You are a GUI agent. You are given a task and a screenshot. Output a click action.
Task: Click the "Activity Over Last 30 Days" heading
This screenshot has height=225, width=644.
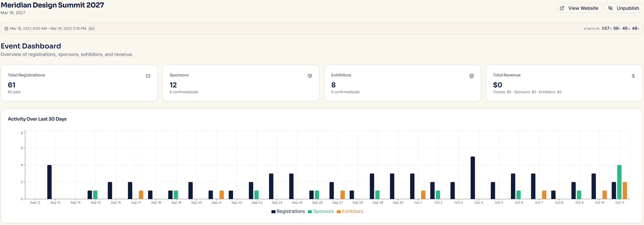point(37,119)
